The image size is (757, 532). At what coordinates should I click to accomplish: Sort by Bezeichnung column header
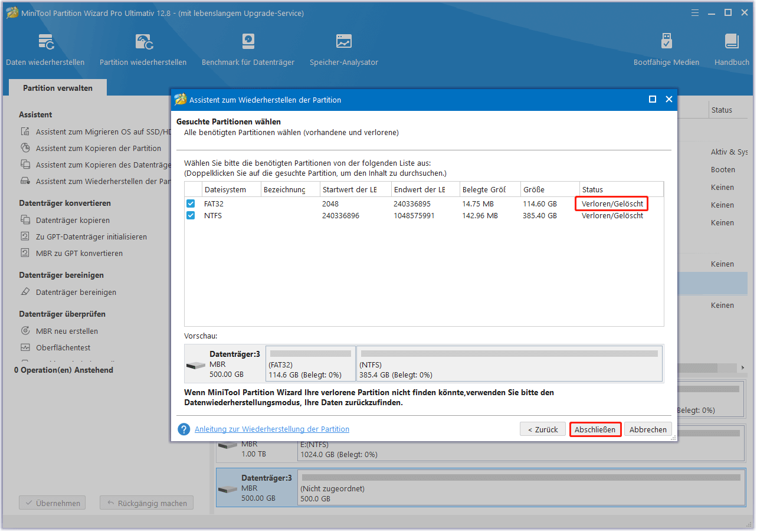(290, 189)
